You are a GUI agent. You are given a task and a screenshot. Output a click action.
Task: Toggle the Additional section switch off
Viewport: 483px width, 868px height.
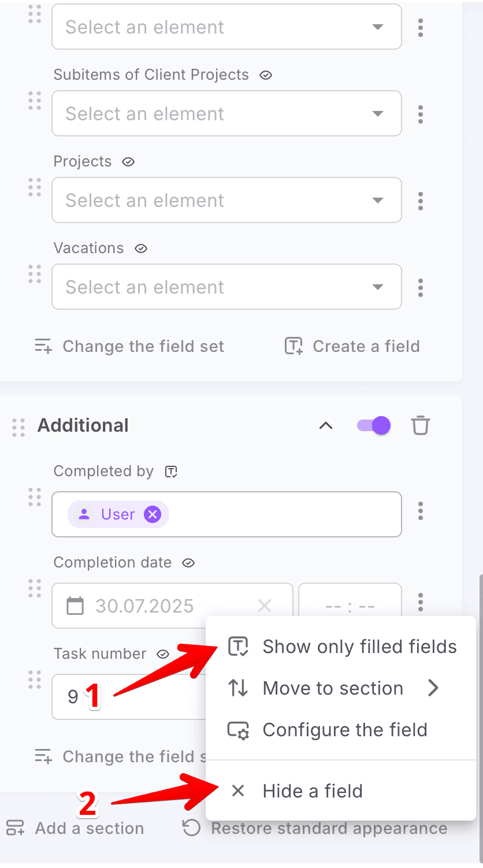tap(374, 426)
